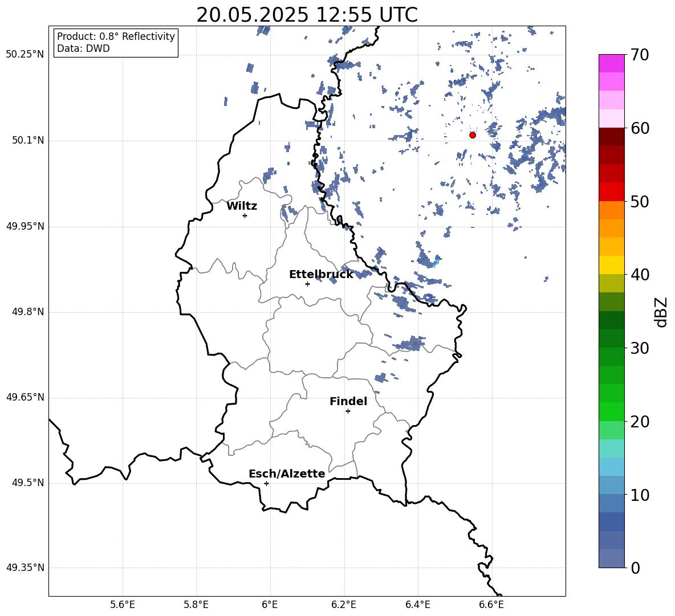
Task: Click the Wiltz city label
Action: (x=242, y=206)
